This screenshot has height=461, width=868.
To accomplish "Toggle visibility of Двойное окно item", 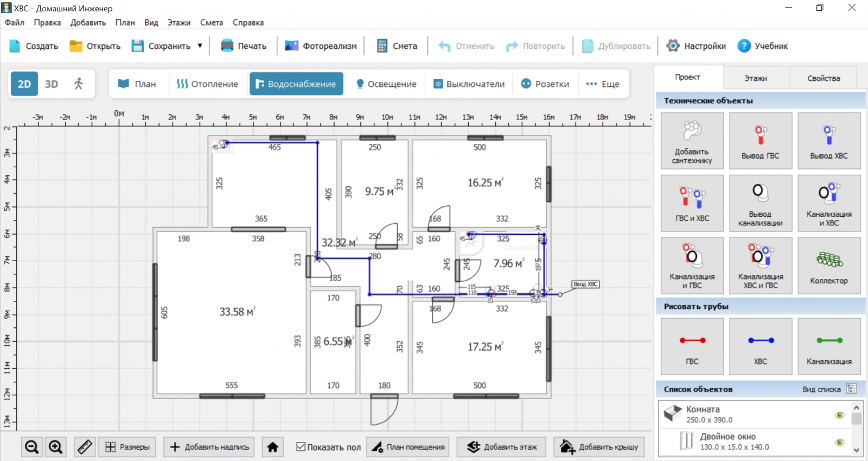I will (x=839, y=441).
